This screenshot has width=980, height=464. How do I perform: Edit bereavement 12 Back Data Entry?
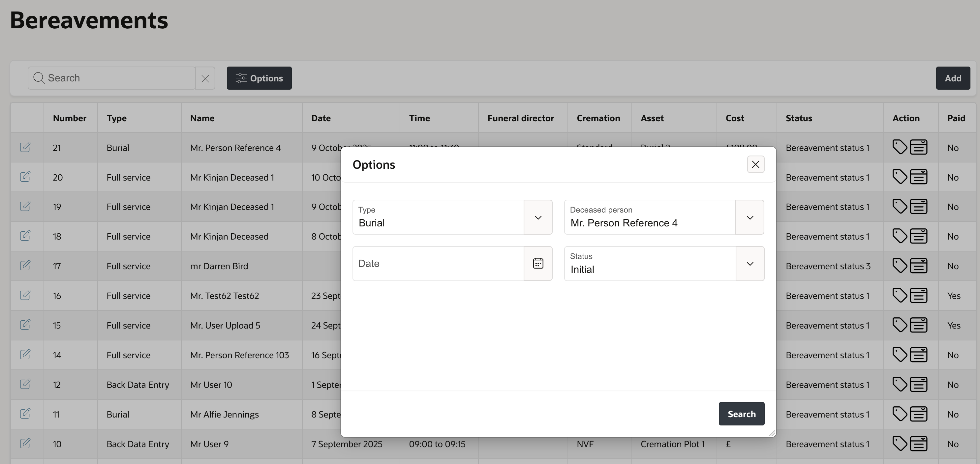click(x=25, y=384)
